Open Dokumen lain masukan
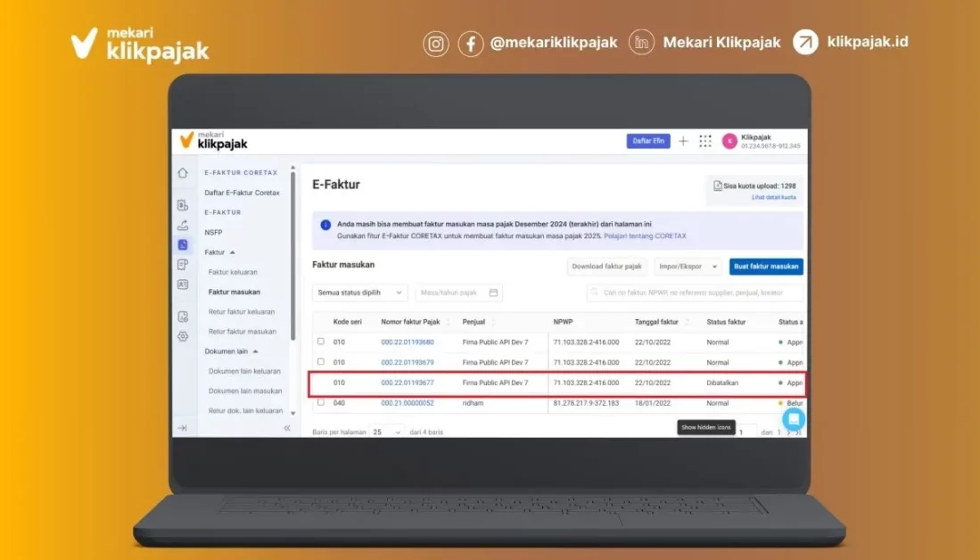Screen dimensions: 980x560 pos(245,391)
